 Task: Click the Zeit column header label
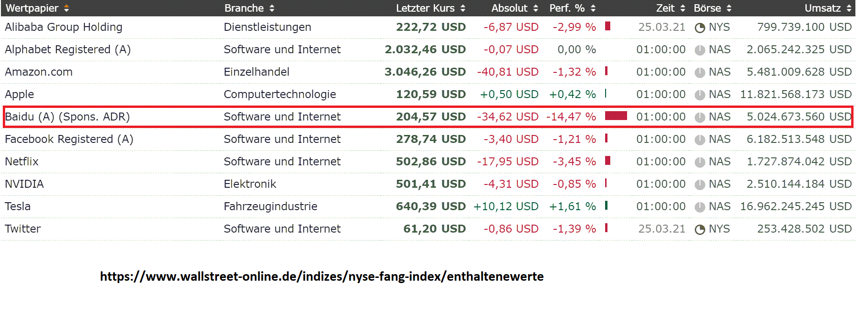point(665,8)
